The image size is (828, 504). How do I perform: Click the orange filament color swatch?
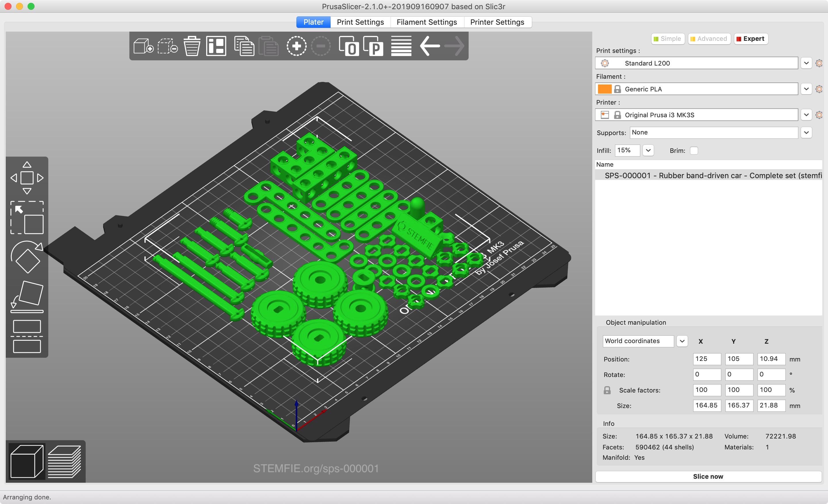[604, 89]
